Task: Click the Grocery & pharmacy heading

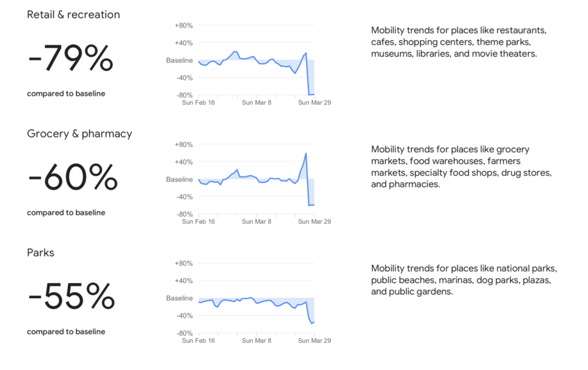Action: pos(79,134)
